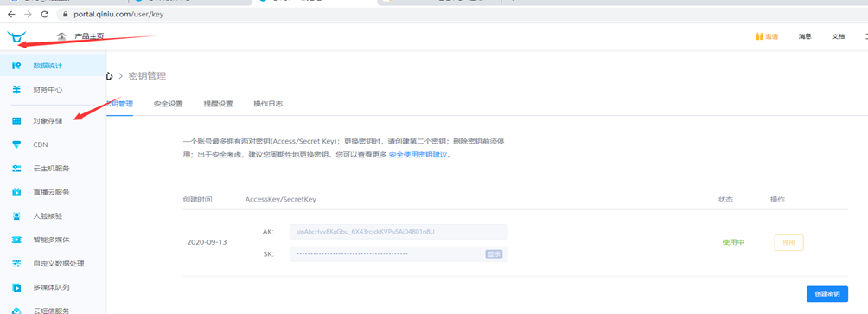Click the 对象存储 storage icon
The width and height of the screenshot is (868, 314).
pos(16,121)
